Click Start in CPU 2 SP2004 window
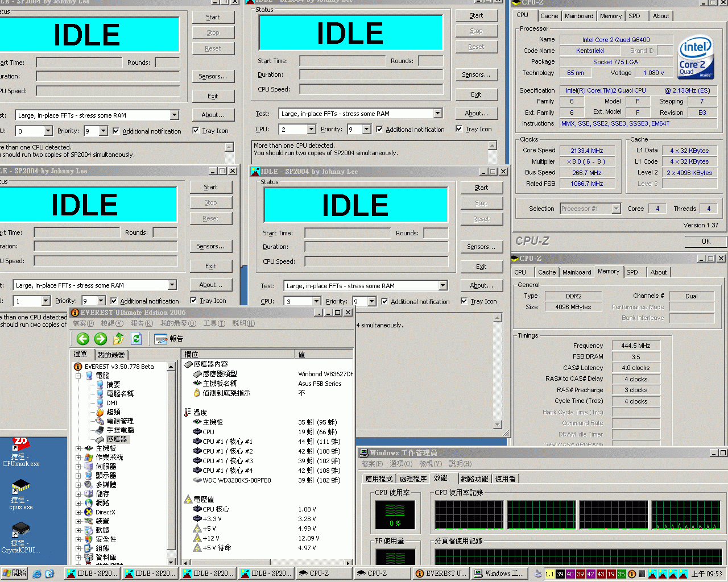Image resolution: width=728 pixels, height=582 pixels. pyautogui.click(x=476, y=15)
